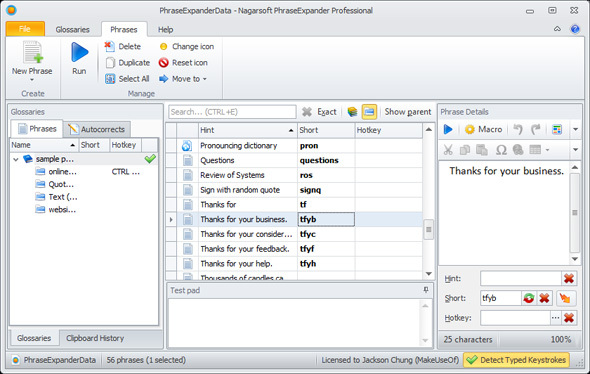Viewport: 590px width, 374px height.
Task: Select the Quot... glossary folder
Action: (x=55, y=184)
